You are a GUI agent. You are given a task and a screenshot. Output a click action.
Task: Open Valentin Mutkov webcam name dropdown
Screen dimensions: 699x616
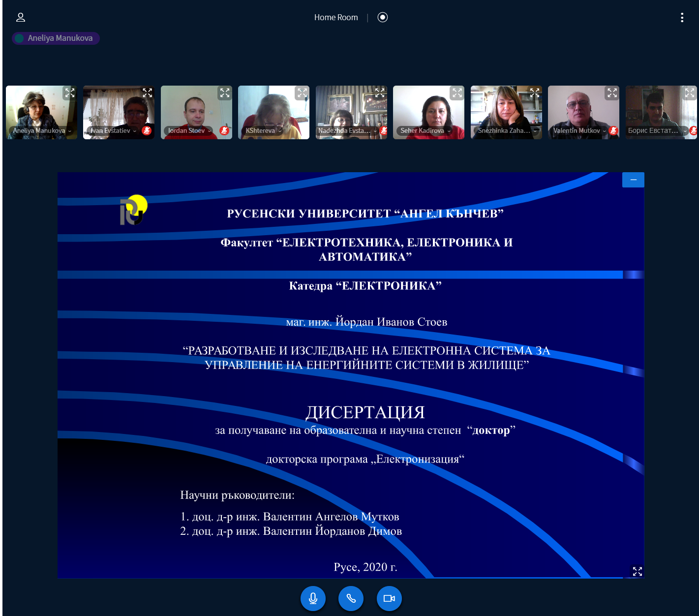pos(580,130)
